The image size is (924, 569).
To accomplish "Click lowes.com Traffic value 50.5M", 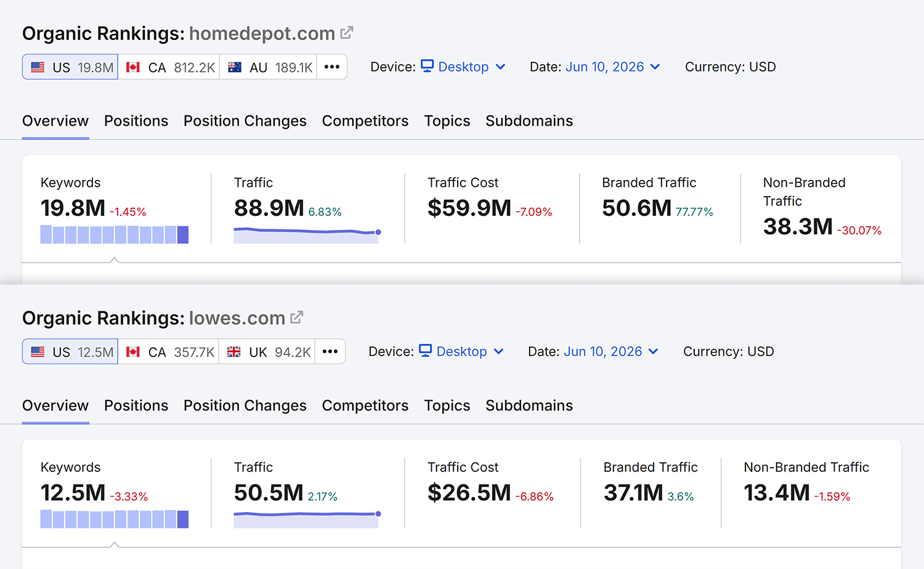I will (269, 493).
